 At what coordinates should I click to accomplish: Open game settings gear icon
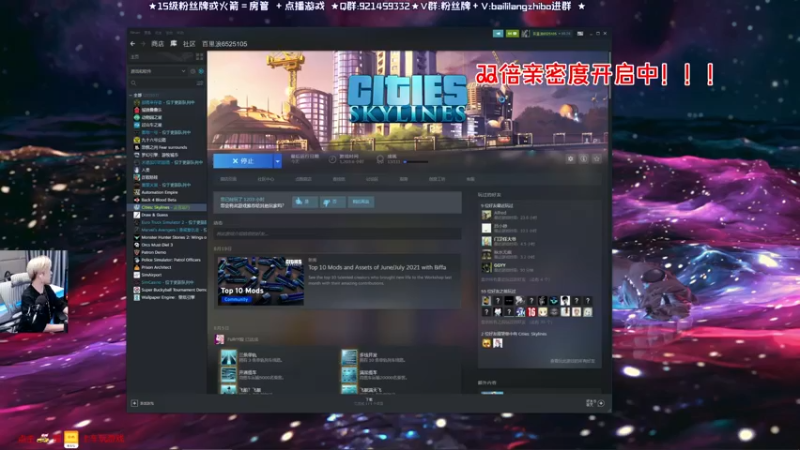point(570,159)
